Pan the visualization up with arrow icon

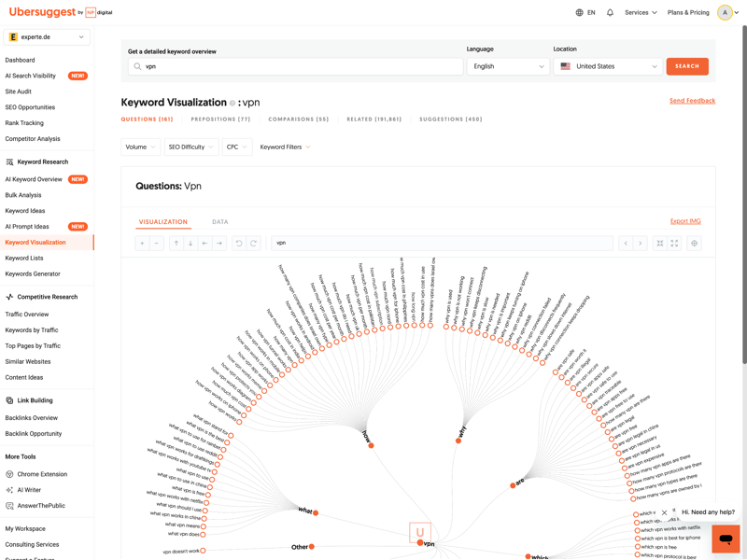click(176, 243)
